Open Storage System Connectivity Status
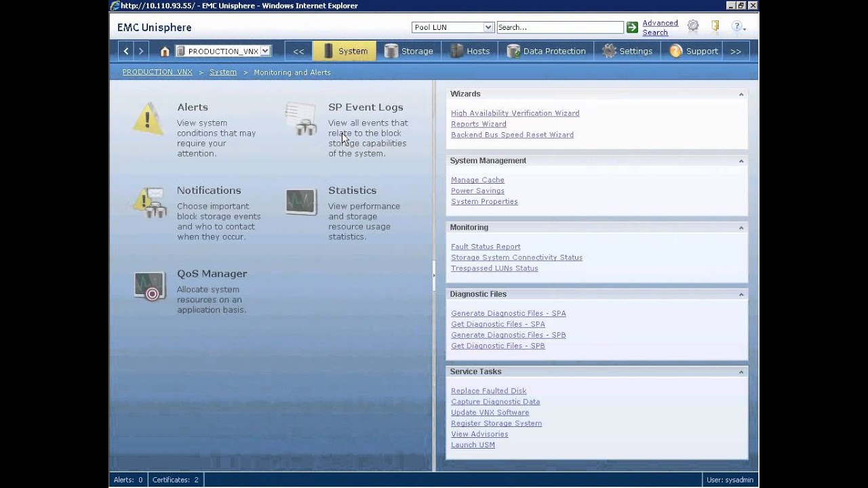Image resolution: width=868 pixels, height=488 pixels. point(517,258)
